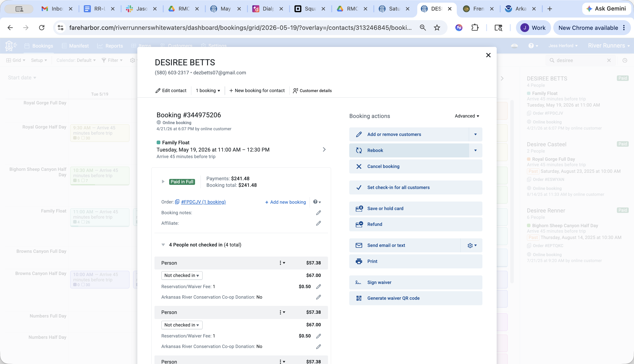Open order #FPDCJV link
Viewport: 634px width, 364px height.
tap(203, 202)
